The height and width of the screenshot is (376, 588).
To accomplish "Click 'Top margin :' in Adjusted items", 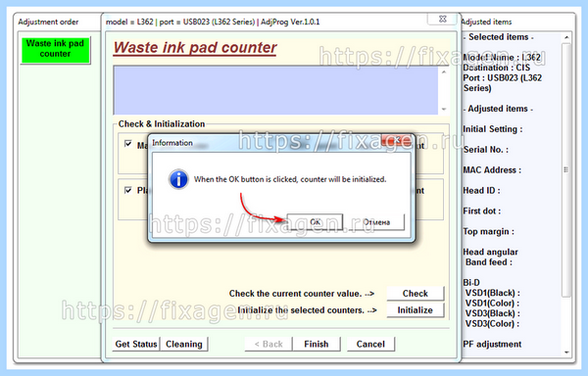I will [x=489, y=231].
